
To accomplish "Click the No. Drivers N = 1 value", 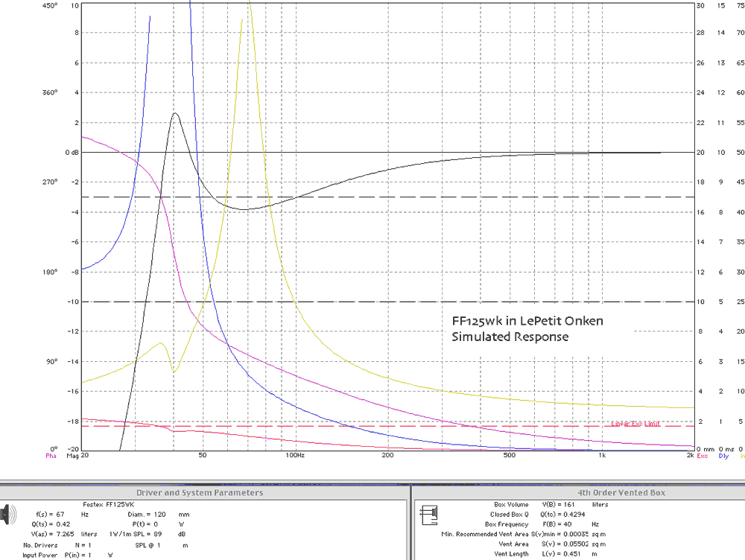I will coord(57,545).
